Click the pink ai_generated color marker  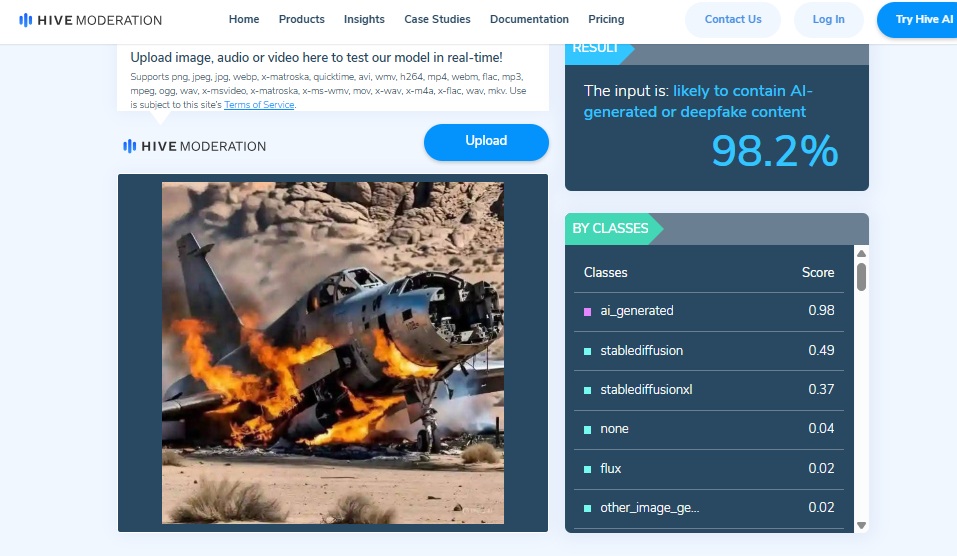pos(587,312)
